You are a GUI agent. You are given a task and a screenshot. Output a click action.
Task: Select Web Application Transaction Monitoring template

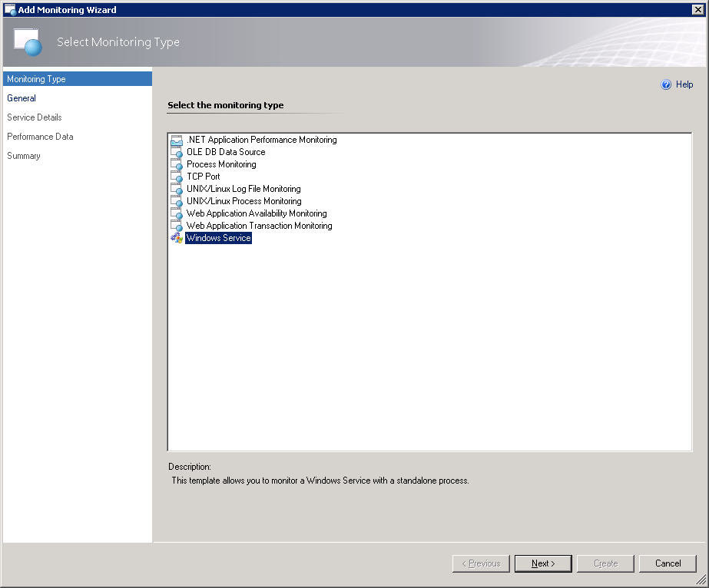(259, 226)
